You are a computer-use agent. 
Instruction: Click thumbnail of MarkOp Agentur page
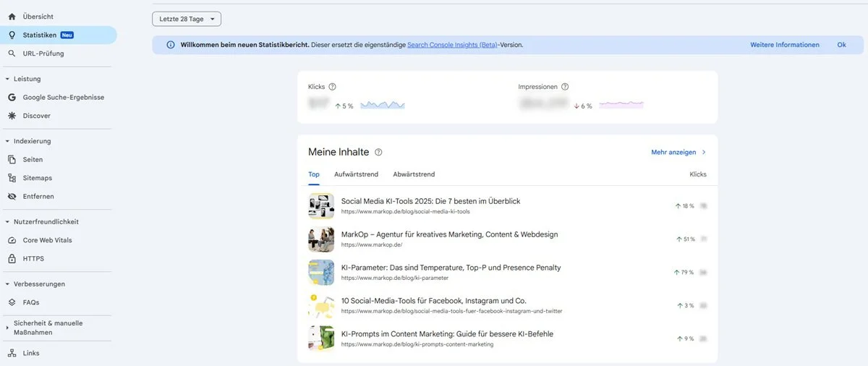[321, 239]
